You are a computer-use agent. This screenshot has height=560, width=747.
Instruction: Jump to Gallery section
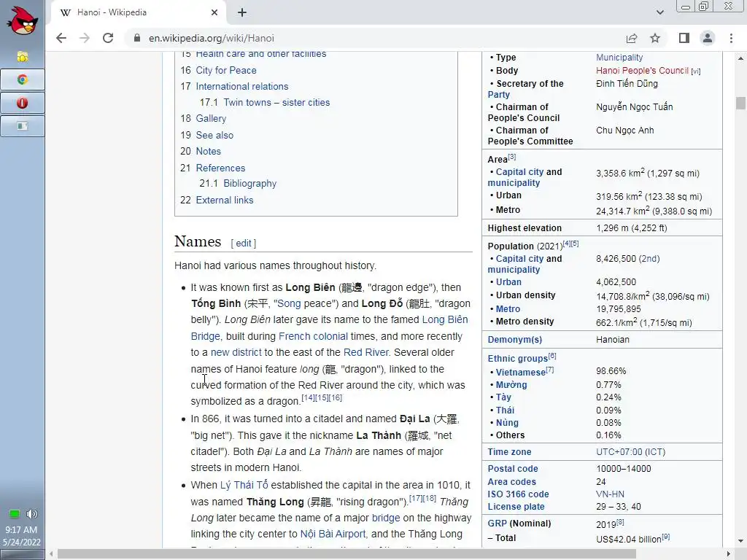(211, 119)
